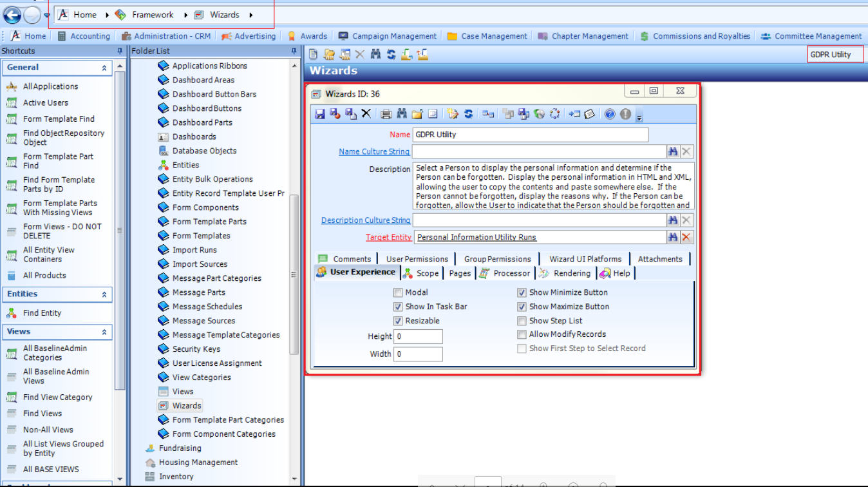Click the binoculars icon in the Wizards view toolbar
This screenshot has height=487, width=868.
pos(375,55)
